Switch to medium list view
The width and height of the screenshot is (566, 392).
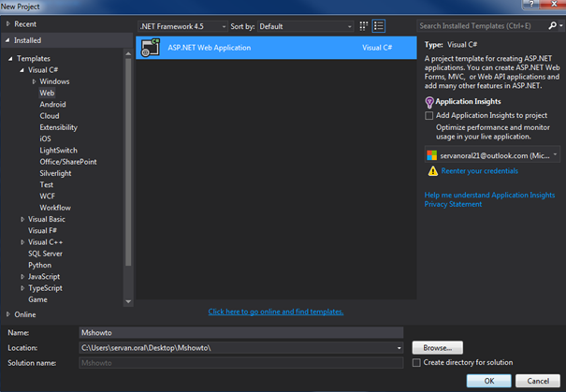point(379,26)
